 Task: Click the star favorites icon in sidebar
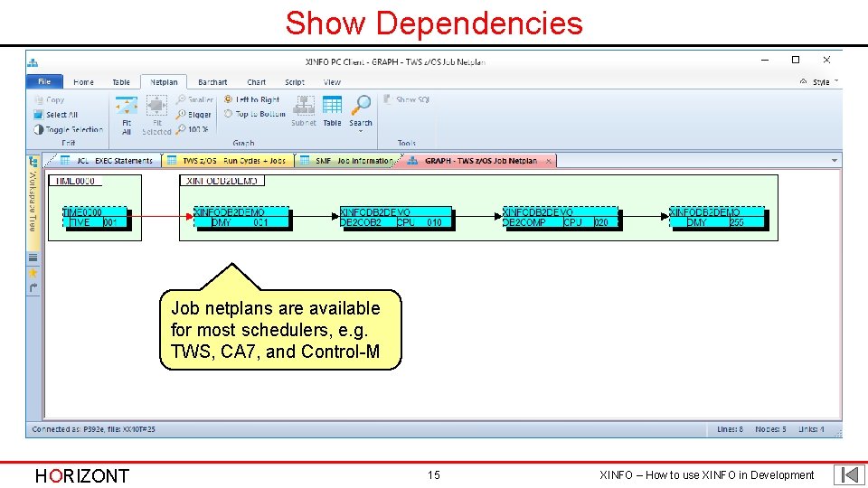pyautogui.click(x=33, y=273)
